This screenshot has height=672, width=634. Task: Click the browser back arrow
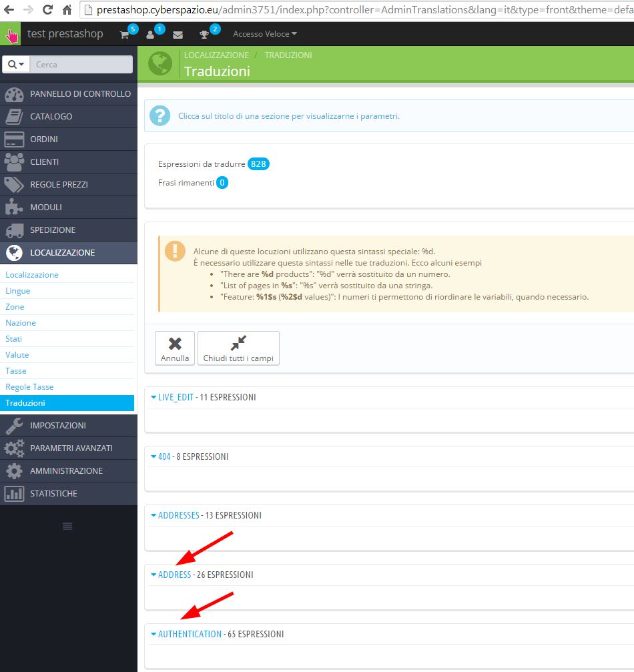(x=9, y=9)
